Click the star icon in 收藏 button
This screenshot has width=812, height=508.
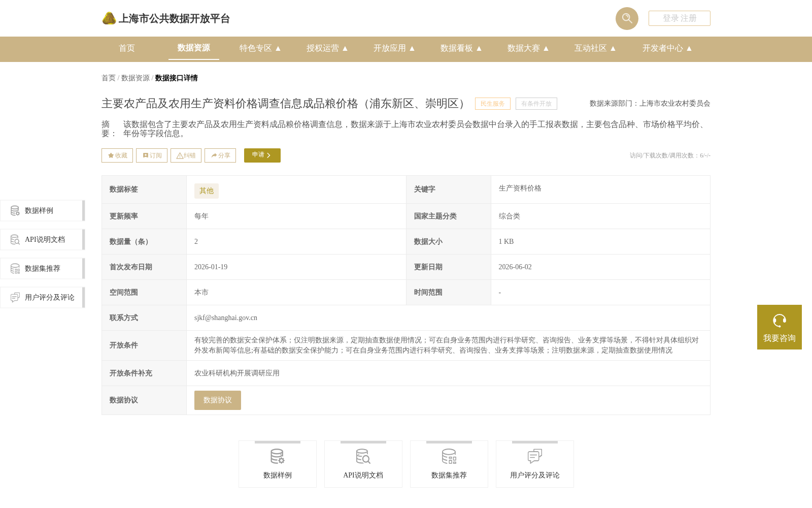(111, 155)
